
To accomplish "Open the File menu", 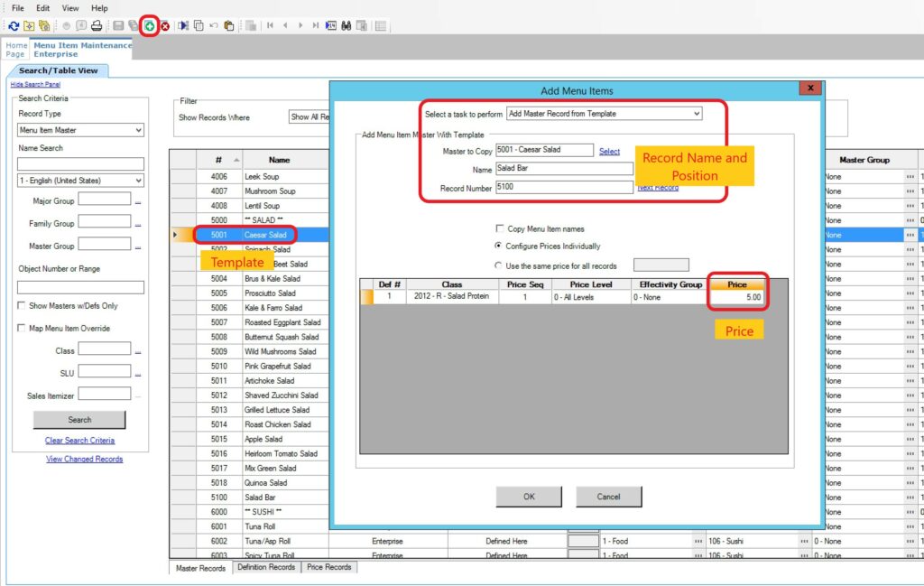I will click(x=18, y=8).
